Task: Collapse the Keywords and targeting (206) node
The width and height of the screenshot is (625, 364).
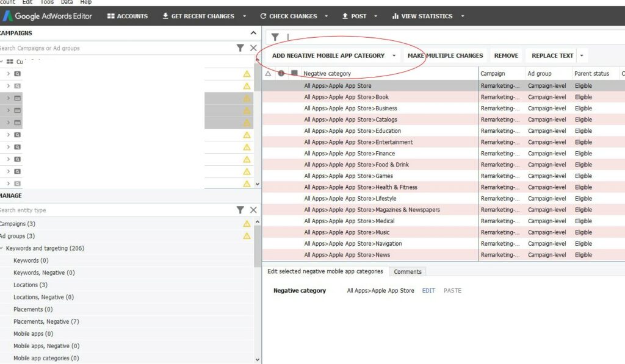Action: click(2, 248)
